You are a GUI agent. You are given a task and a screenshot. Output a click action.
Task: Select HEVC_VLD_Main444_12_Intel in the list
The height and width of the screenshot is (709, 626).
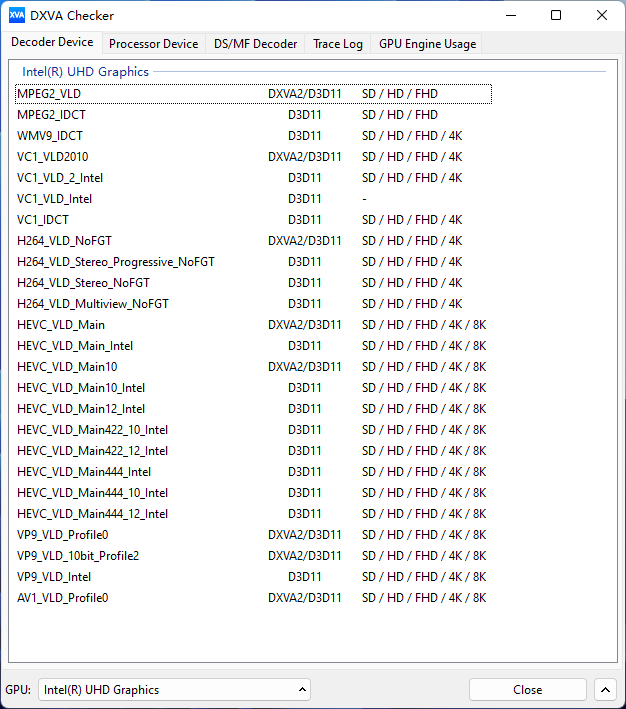point(92,514)
